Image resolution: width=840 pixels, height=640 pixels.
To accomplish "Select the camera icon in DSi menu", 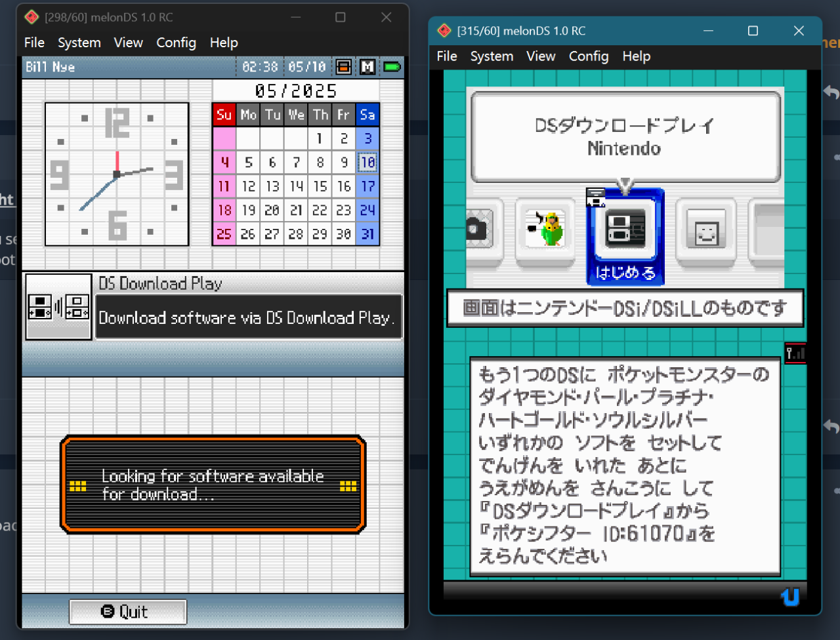I will [x=481, y=230].
